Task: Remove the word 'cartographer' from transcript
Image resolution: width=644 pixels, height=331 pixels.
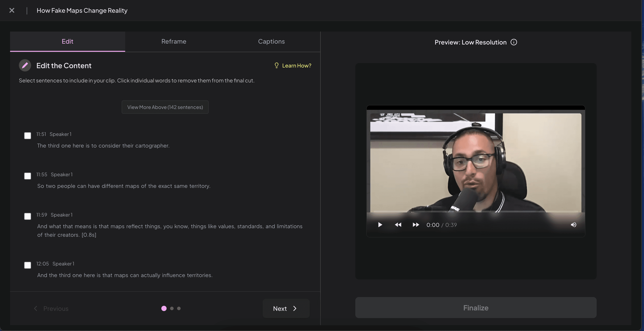Action: (152, 146)
